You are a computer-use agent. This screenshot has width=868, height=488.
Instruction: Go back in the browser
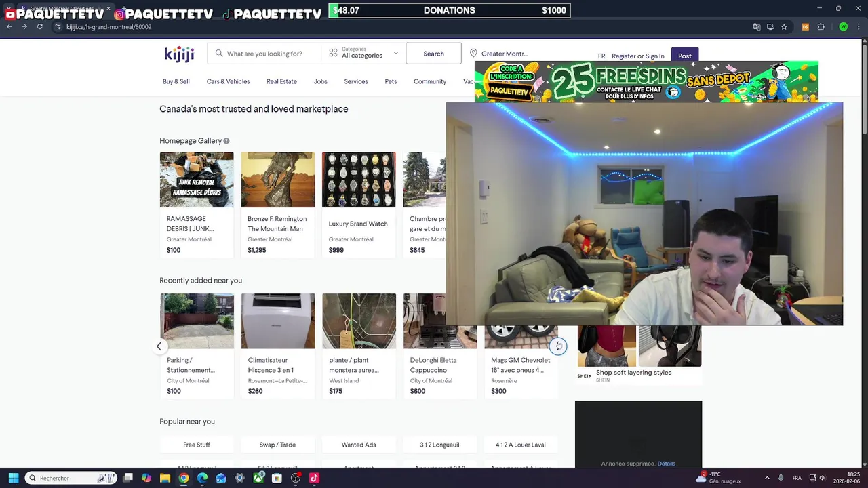(9, 27)
